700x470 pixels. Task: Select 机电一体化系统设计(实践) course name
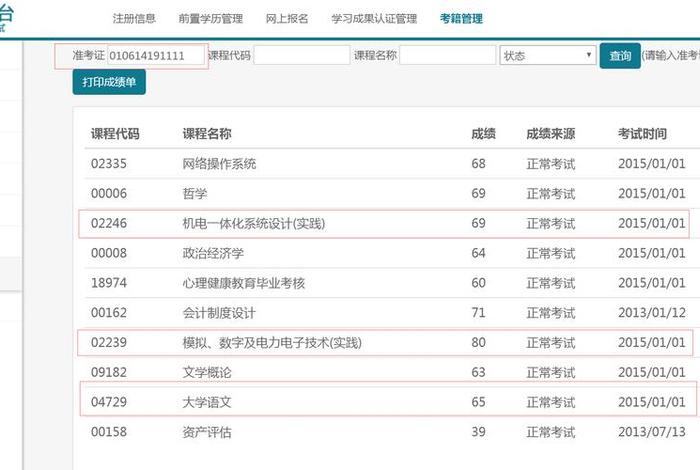point(254,223)
